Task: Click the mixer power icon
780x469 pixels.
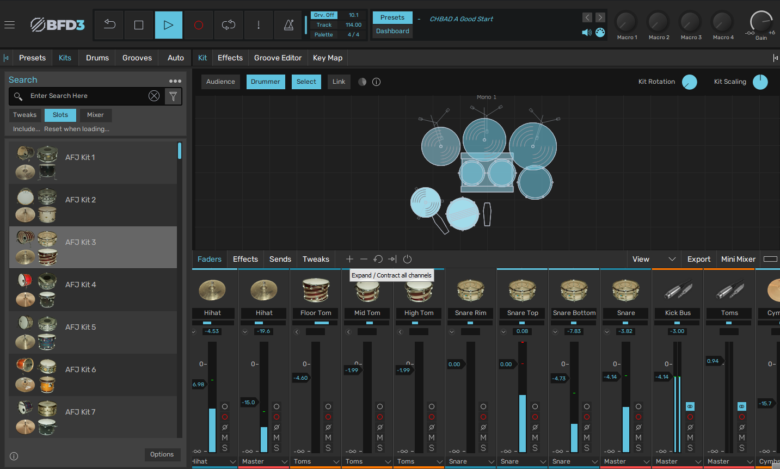Action: (407, 259)
